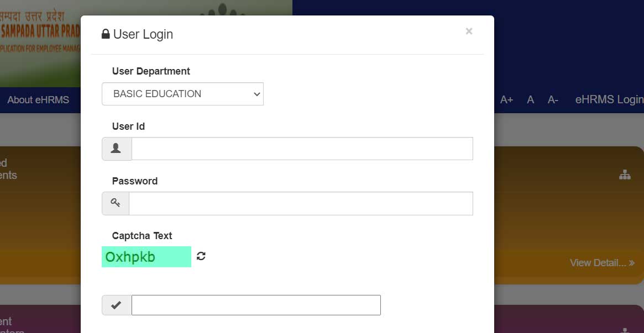644x333 pixels.
Task: Focus the captcha text entry box
Action: click(256, 305)
